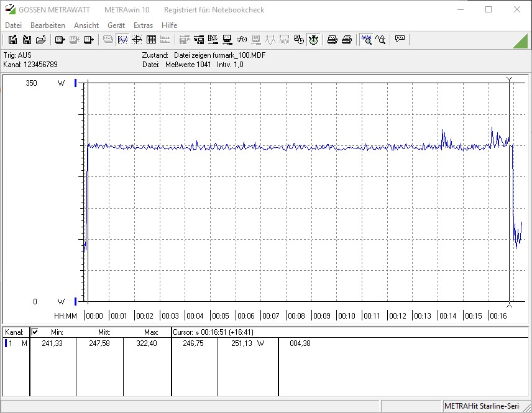Image resolution: width=532 pixels, height=413 pixels.
Task: Click the speech bubble help icon
Action: (400, 40)
